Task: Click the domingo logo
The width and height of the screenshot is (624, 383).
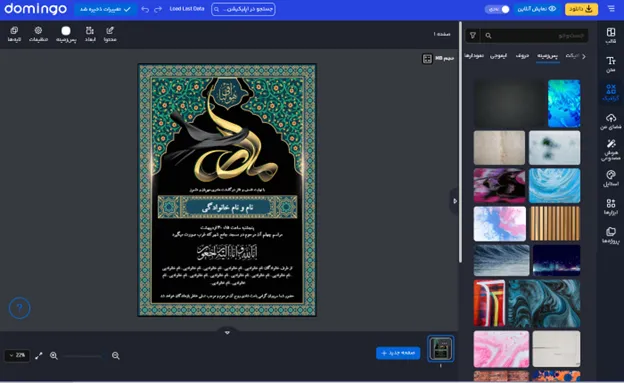Action: [35, 9]
